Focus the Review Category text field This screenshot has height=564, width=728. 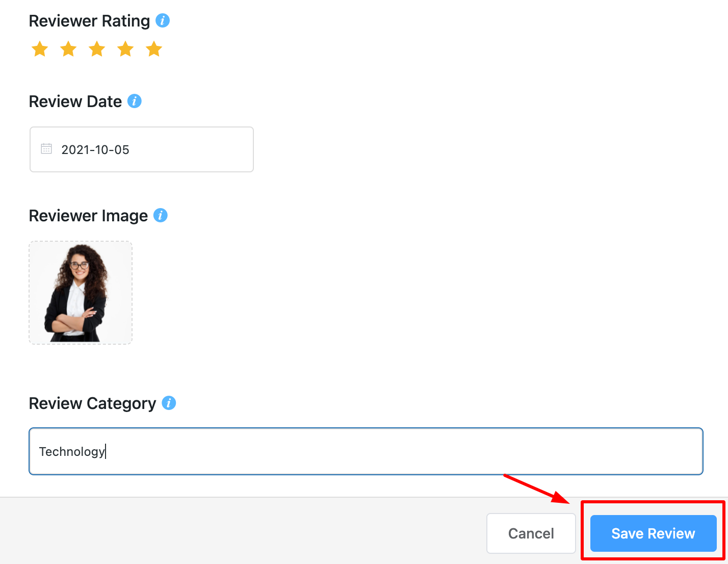[x=366, y=451]
